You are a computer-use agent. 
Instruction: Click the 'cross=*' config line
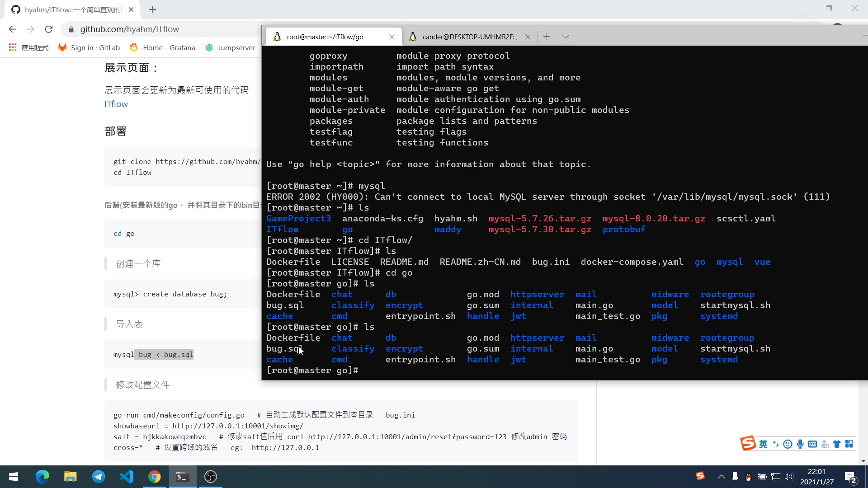pos(216,448)
